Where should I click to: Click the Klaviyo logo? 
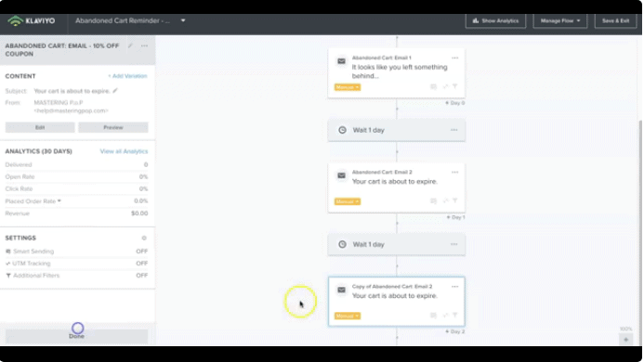click(x=32, y=20)
